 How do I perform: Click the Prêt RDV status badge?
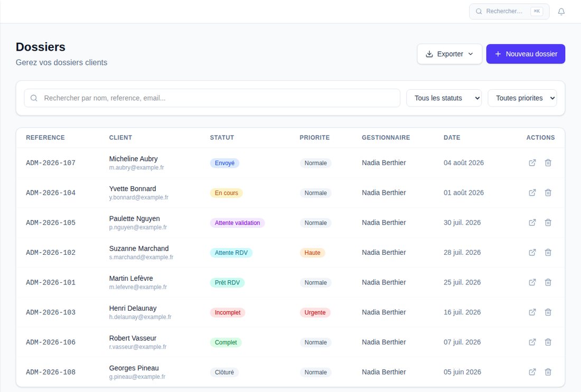(x=227, y=283)
